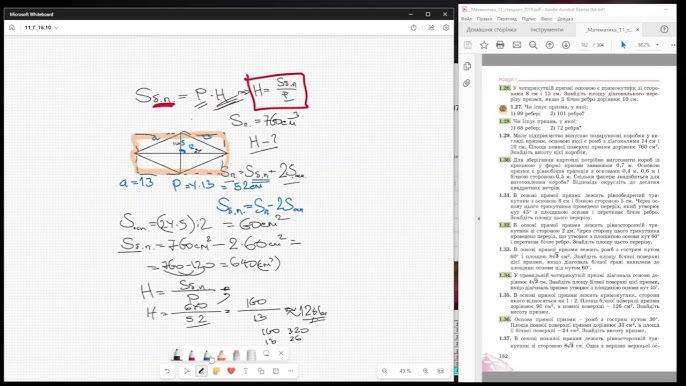Image resolution: width=686 pixels, height=386 pixels.
Task: Open the templates tool in Whiteboard
Action: [276, 371]
